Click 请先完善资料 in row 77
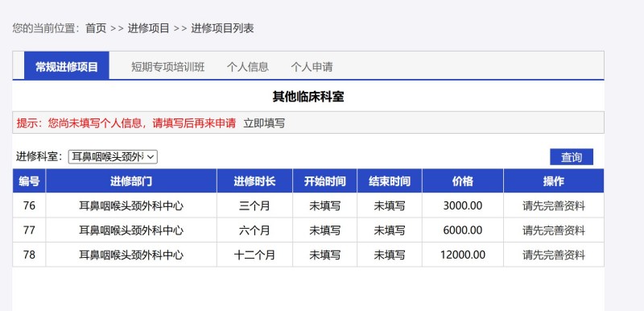 (554, 230)
